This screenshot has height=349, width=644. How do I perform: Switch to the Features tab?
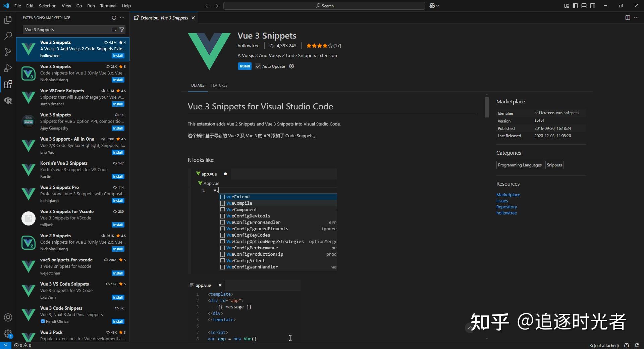coord(219,85)
